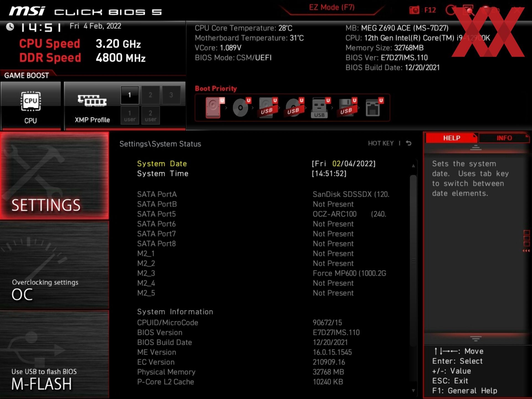
Task: Click the BIOS Build Date list entry
Action: pyautogui.click(x=164, y=342)
